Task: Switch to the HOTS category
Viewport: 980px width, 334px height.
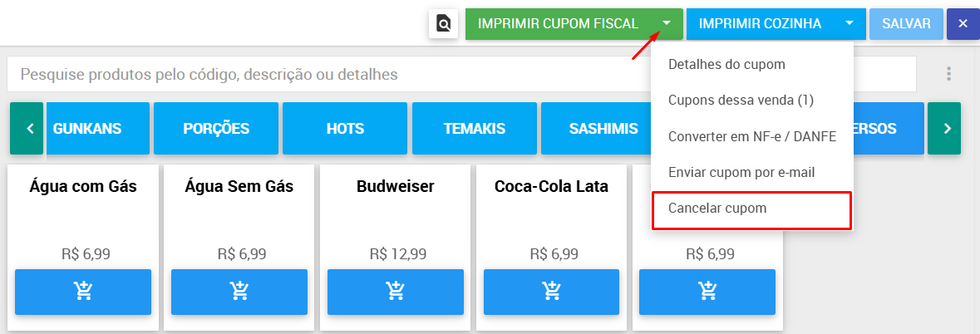Action: coord(345,129)
